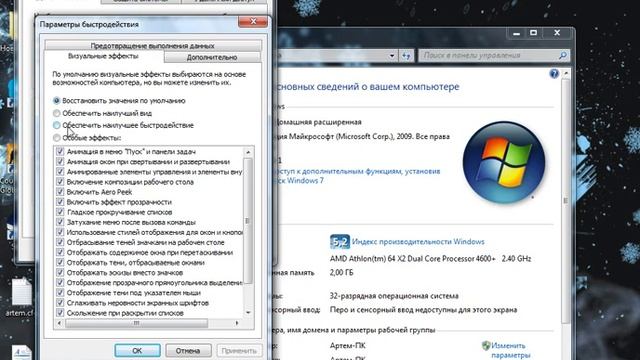640x360 pixels.
Task: Minimize the Control Panel system window
Action: pos(516,33)
